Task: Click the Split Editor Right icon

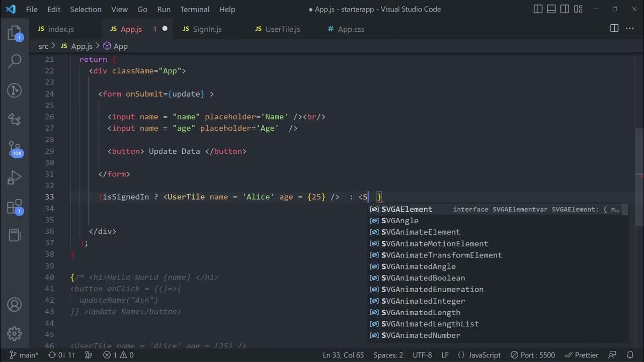Action: (614, 29)
